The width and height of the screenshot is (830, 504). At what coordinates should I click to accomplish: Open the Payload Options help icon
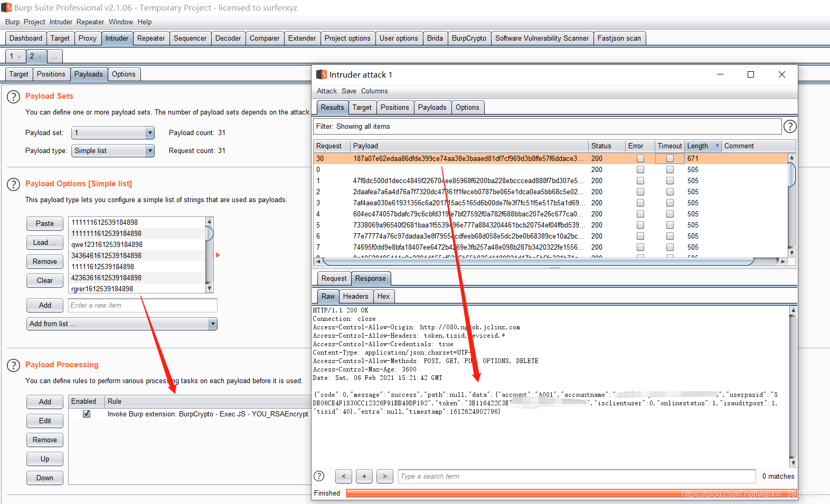point(13,185)
